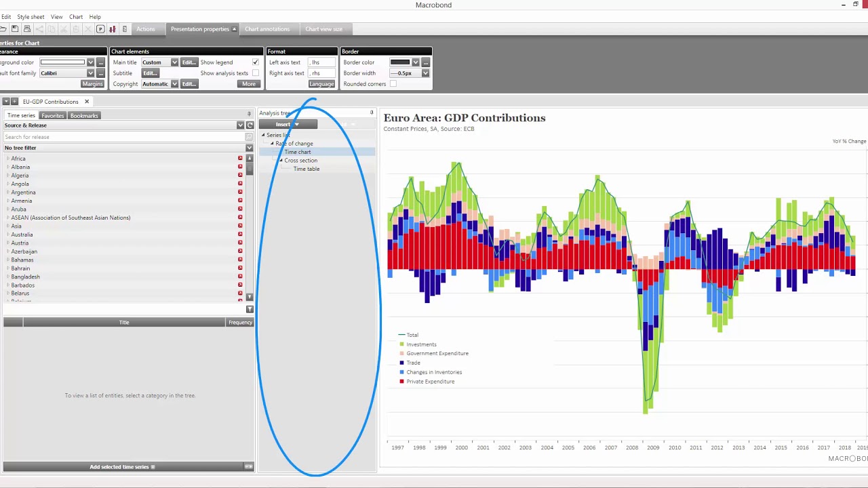Switch to the Bookmarks tab
Image resolution: width=868 pixels, height=488 pixels.
pos(84,116)
